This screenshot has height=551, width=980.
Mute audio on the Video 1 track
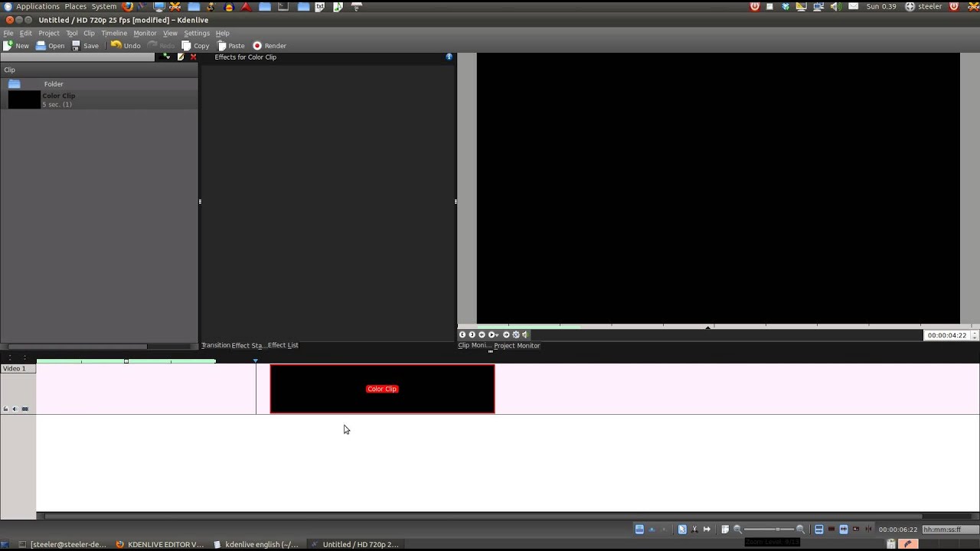(x=15, y=409)
